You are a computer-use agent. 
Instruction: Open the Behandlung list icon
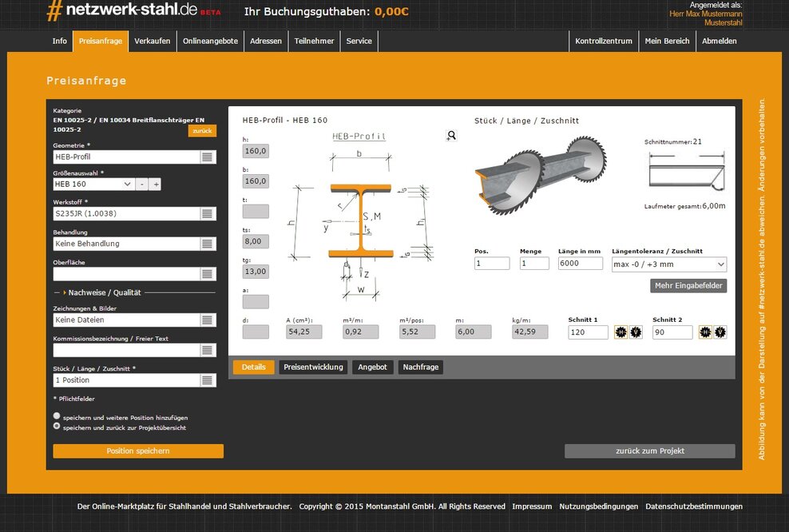(207, 244)
